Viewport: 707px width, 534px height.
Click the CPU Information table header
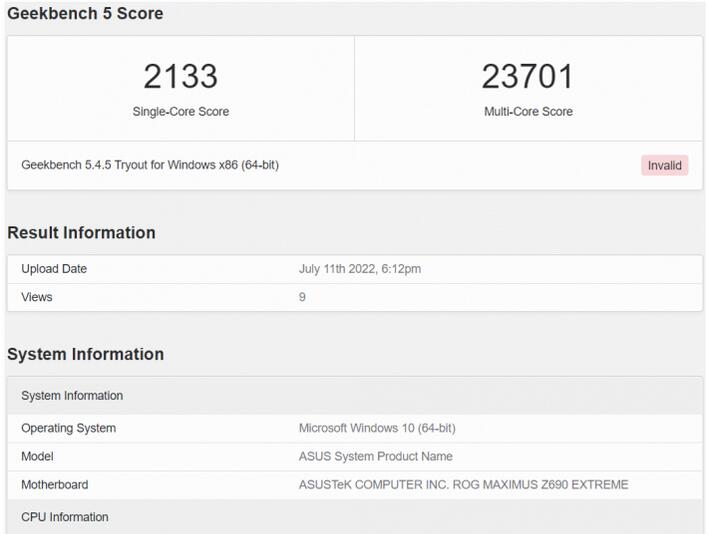(355, 517)
